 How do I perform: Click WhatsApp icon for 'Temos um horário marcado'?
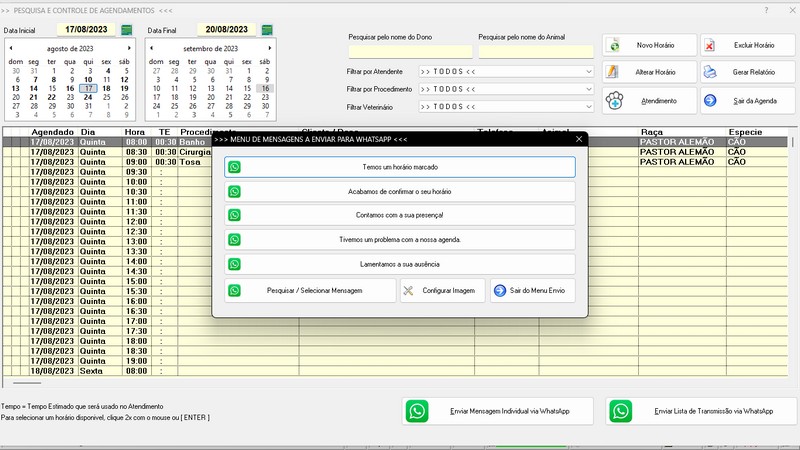coord(235,166)
